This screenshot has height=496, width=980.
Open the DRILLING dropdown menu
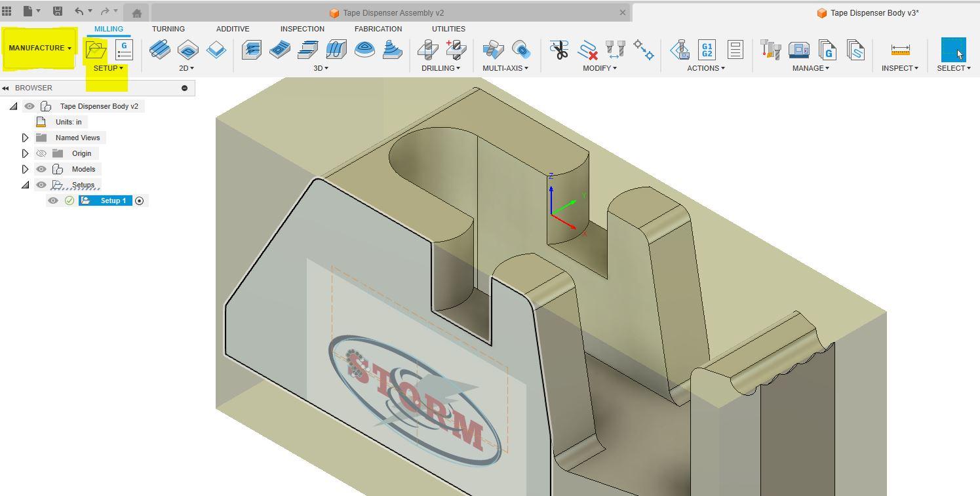[441, 68]
